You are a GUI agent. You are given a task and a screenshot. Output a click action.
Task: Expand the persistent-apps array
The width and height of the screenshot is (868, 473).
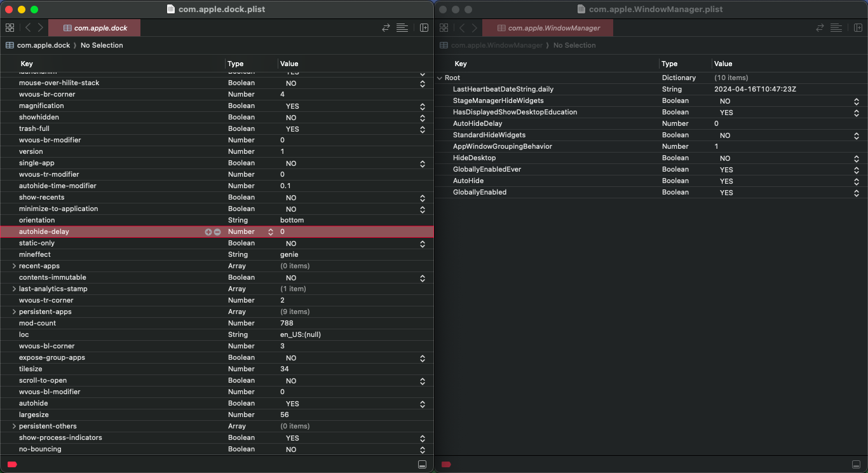click(14, 312)
